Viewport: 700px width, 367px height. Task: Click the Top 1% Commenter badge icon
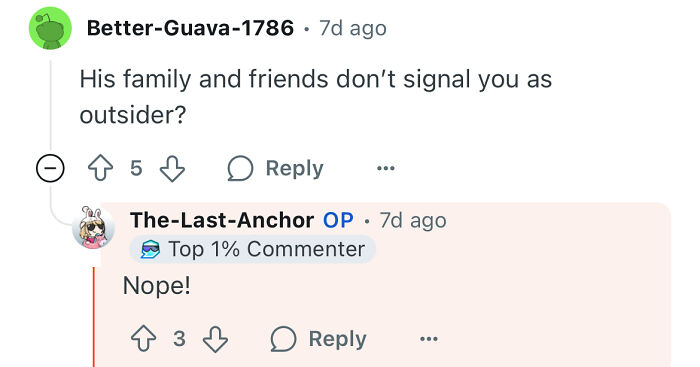(x=150, y=249)
